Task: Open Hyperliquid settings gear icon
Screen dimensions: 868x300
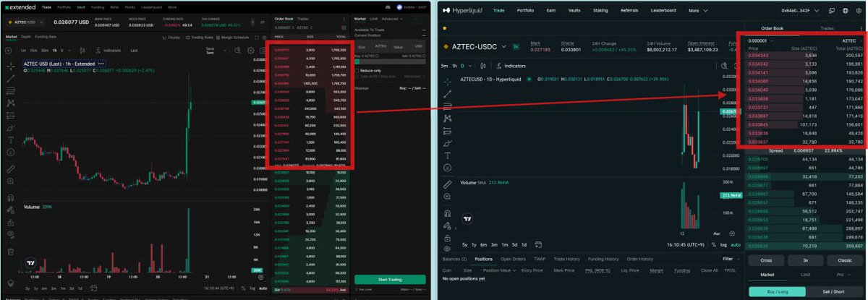Action: point(859,11)
